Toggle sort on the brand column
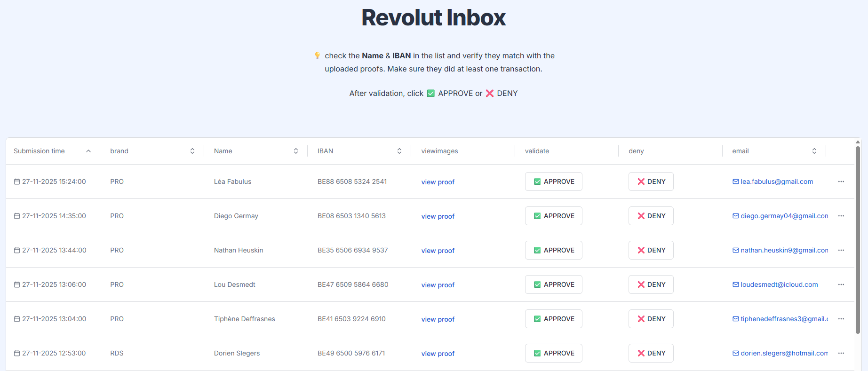868x371 pixels. click(192, 151)
